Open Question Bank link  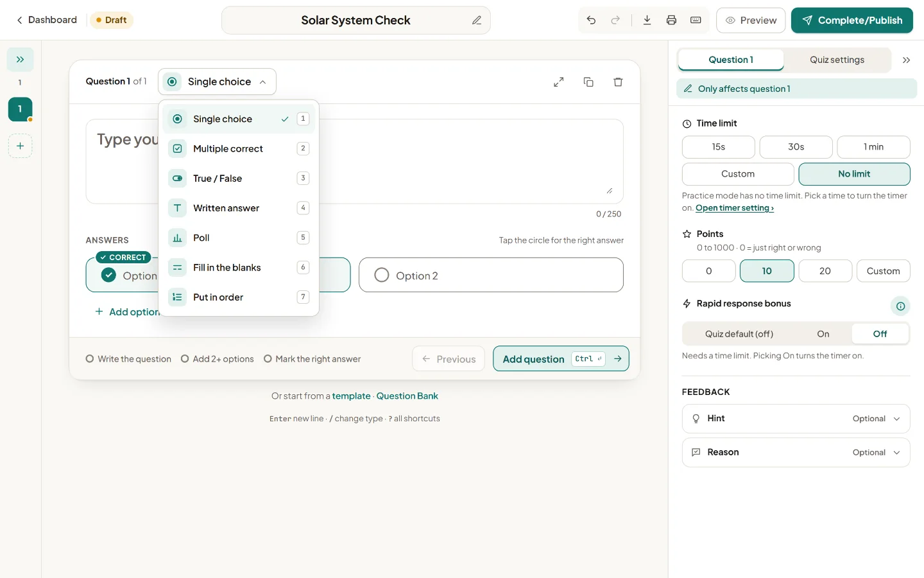coord(407,396)
